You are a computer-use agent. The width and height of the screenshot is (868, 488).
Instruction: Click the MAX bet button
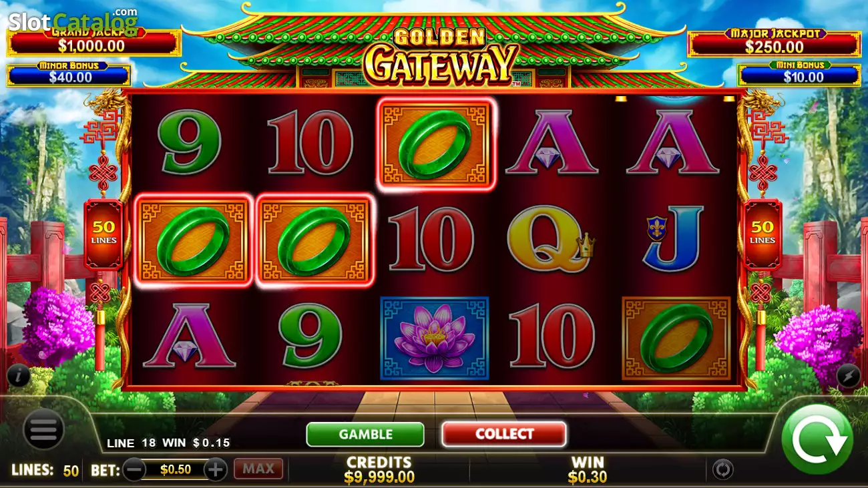258,469
